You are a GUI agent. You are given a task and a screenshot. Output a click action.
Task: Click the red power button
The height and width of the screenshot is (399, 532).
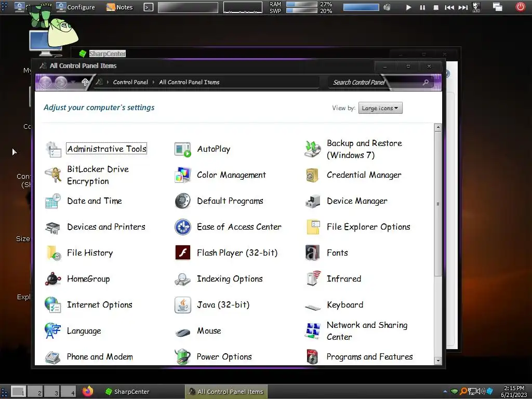tap(521, 7)
